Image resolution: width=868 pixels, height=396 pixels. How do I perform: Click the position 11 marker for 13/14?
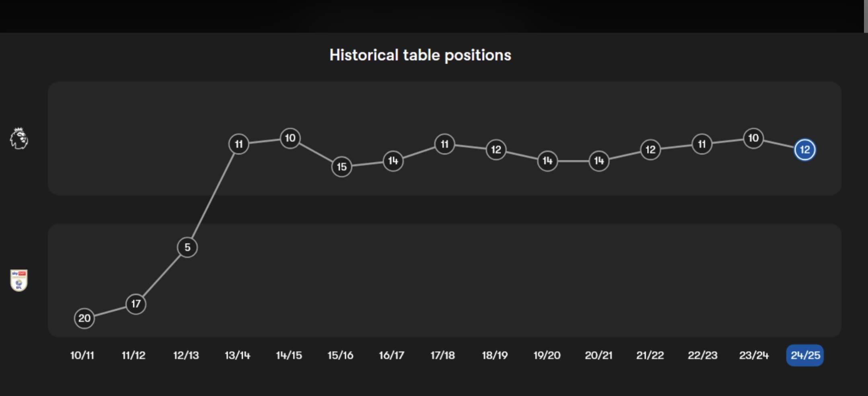[239, 144]
